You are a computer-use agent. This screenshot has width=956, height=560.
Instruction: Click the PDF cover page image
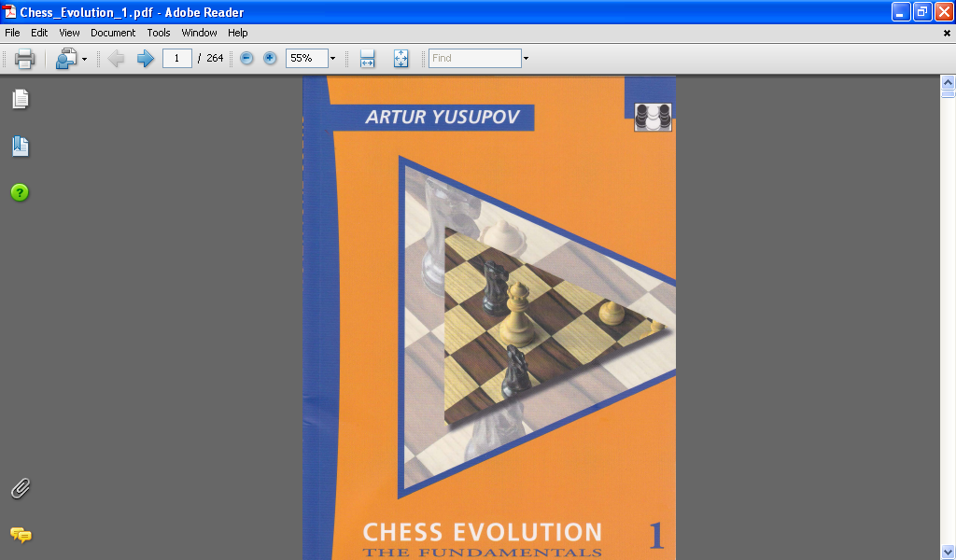(x=489, y=317)
